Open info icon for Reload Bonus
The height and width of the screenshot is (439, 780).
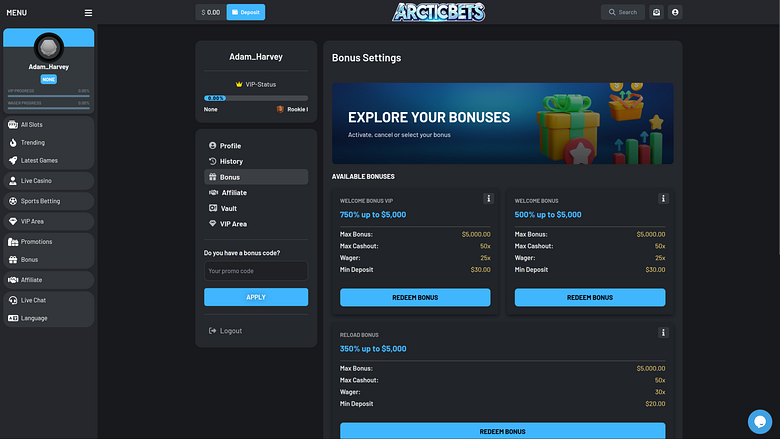pyautogui.click(x=663, y=333)
